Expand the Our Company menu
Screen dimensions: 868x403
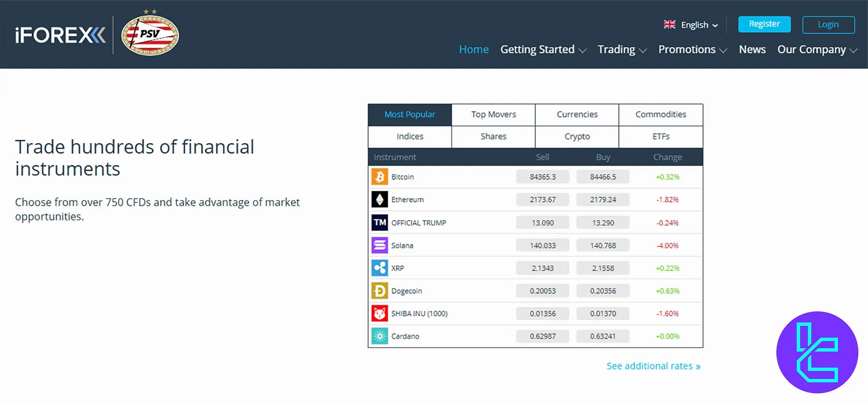(x=817, y=50)
